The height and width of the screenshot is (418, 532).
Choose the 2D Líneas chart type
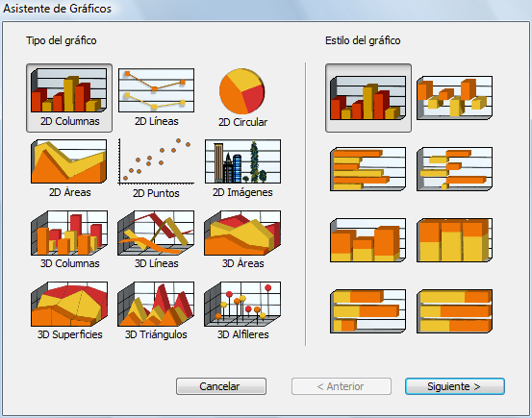click(x=156, y=98)
